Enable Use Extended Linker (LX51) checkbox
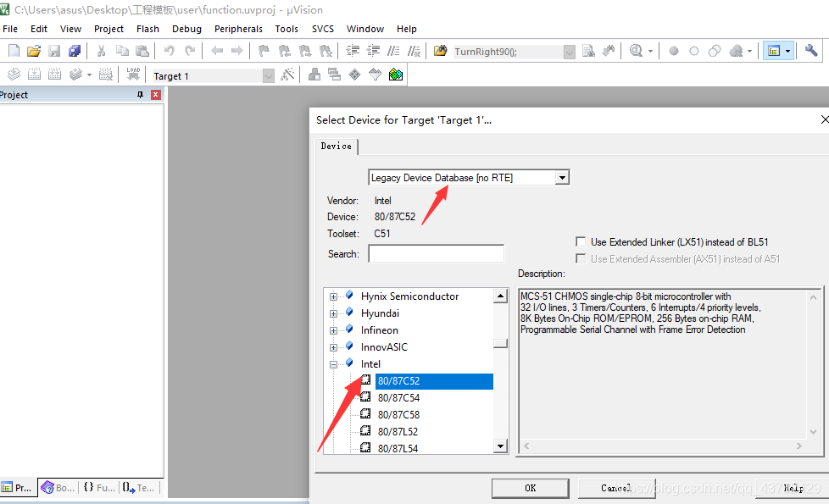The height and width of the screenshot is (504, 829). (581, 242)
